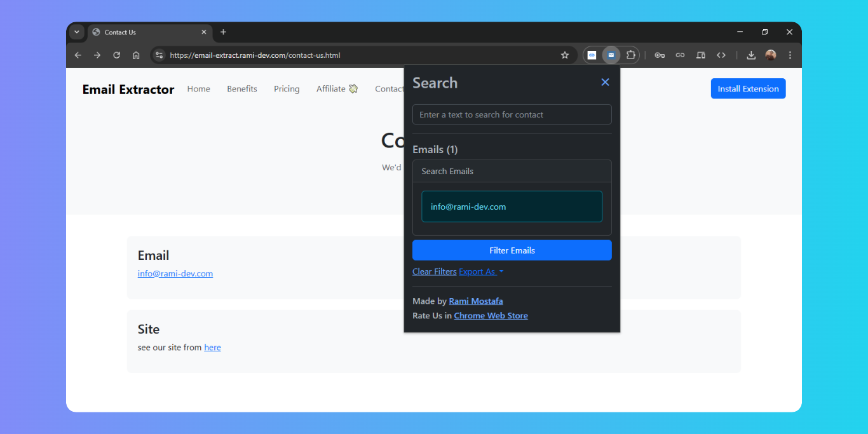
Task: Bookmark this page with the star icon
Action: click(x=565, y=55)
